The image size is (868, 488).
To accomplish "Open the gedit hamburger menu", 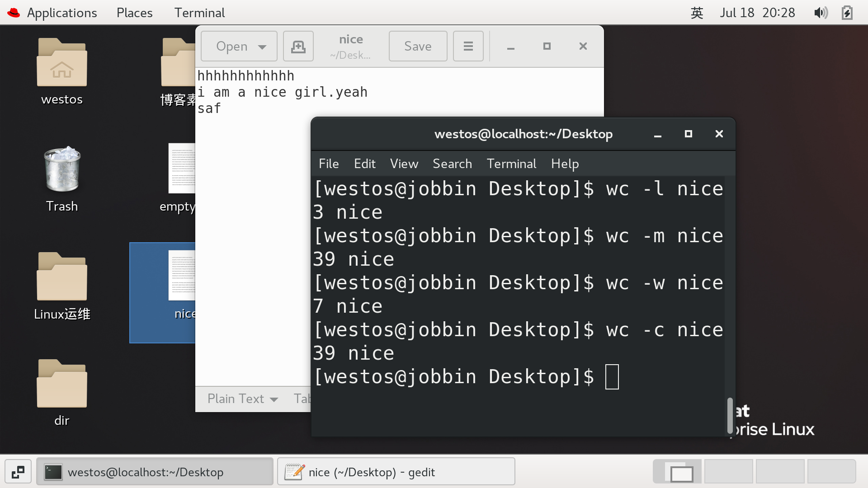I will coord(468,46).
